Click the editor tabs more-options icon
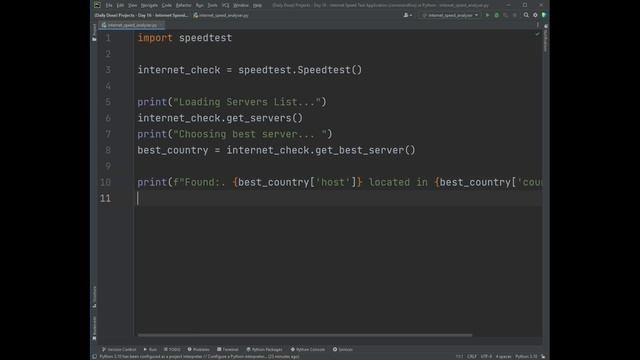 [538, 25]
